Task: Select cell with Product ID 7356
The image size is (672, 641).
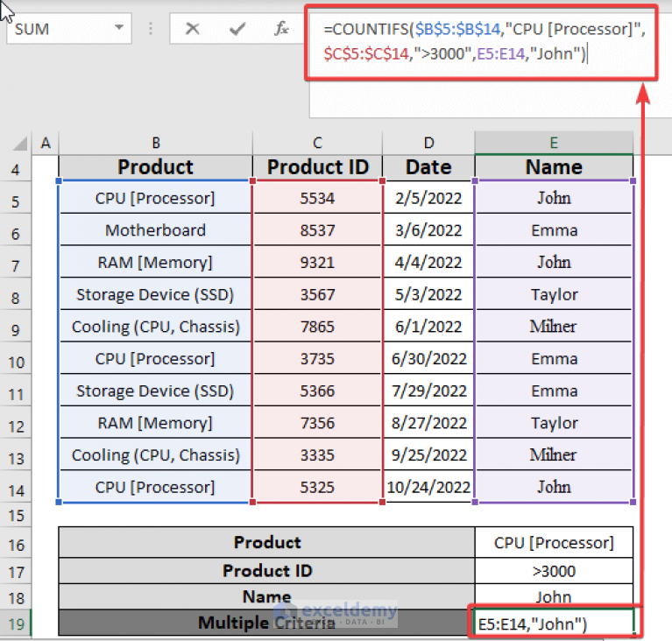Action: [x=317, y=423]
